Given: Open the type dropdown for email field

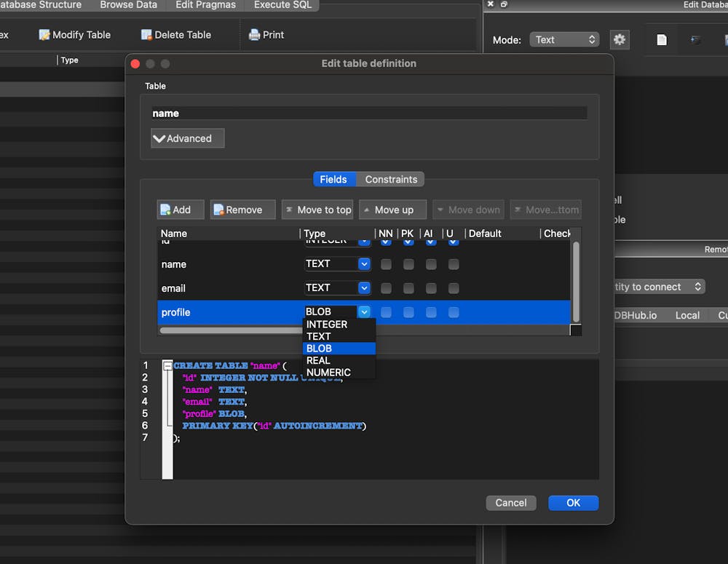Looking at the screenshot, I should coord(364,288).
